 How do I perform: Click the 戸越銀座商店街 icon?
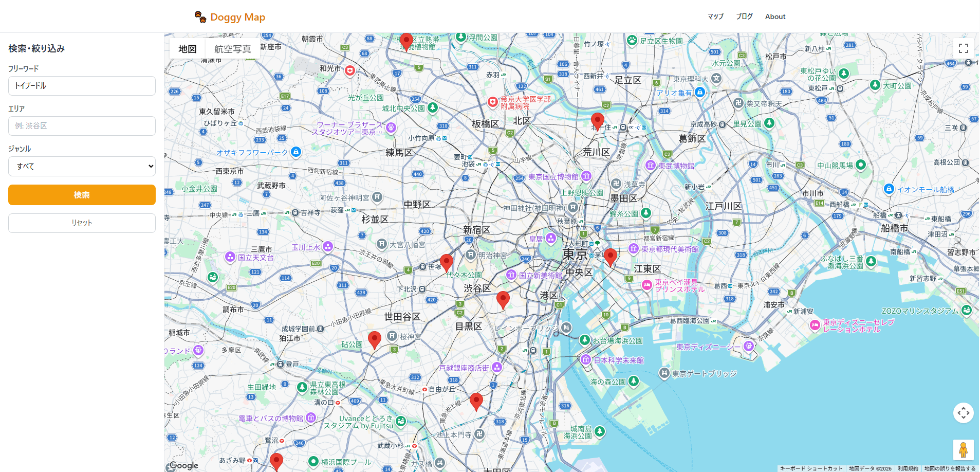tap(496, 367)
